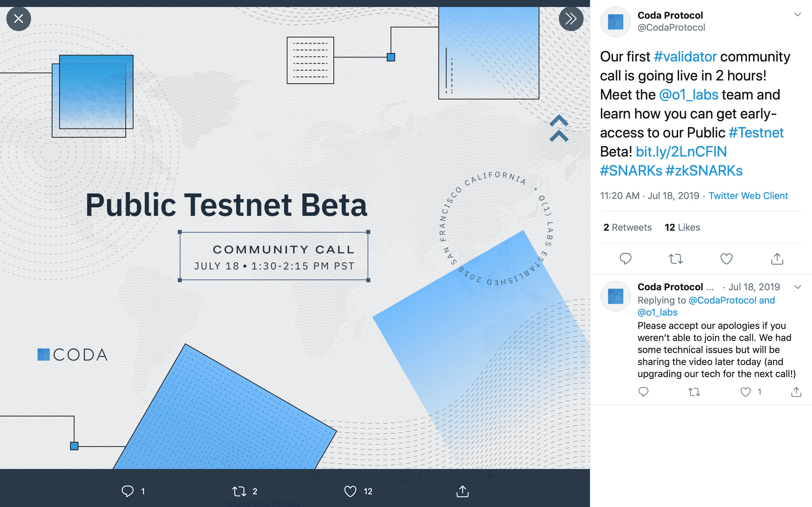812x507 pixels.
Task: Open the reply tweet's chevron menu
Action: [x=798, y=287]
